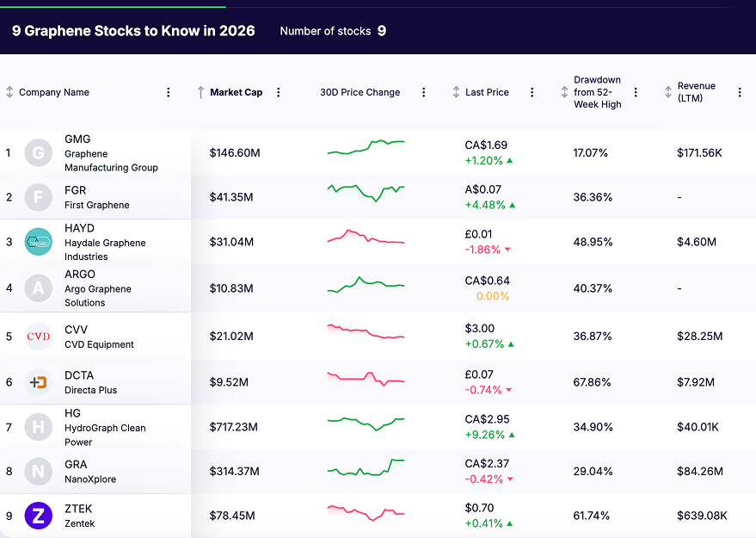Open the HydroGraph Clean Power stock

105,428
